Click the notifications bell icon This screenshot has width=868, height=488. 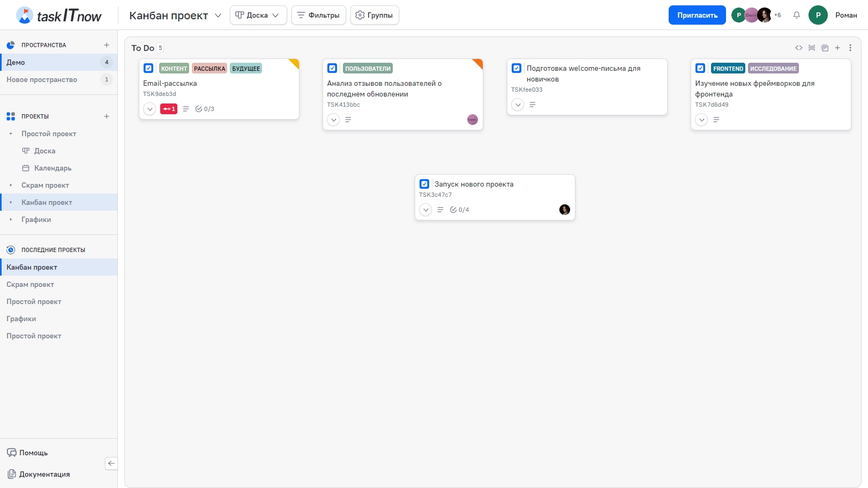point(797,15)
